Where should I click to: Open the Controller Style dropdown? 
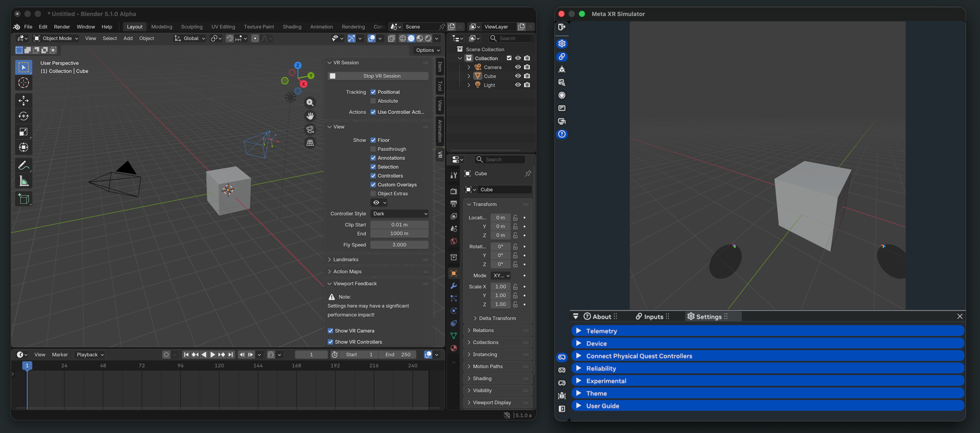click(x=399, y=214)
